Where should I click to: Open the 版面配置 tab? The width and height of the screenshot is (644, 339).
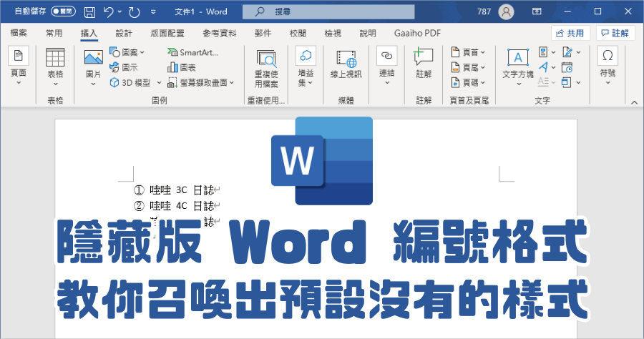(167, 33)
